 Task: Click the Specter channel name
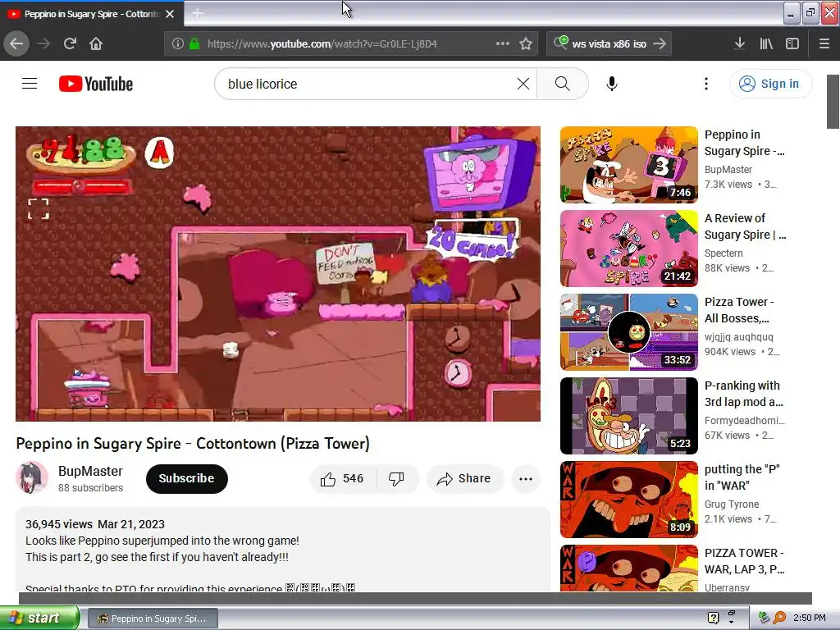point(724,253)
